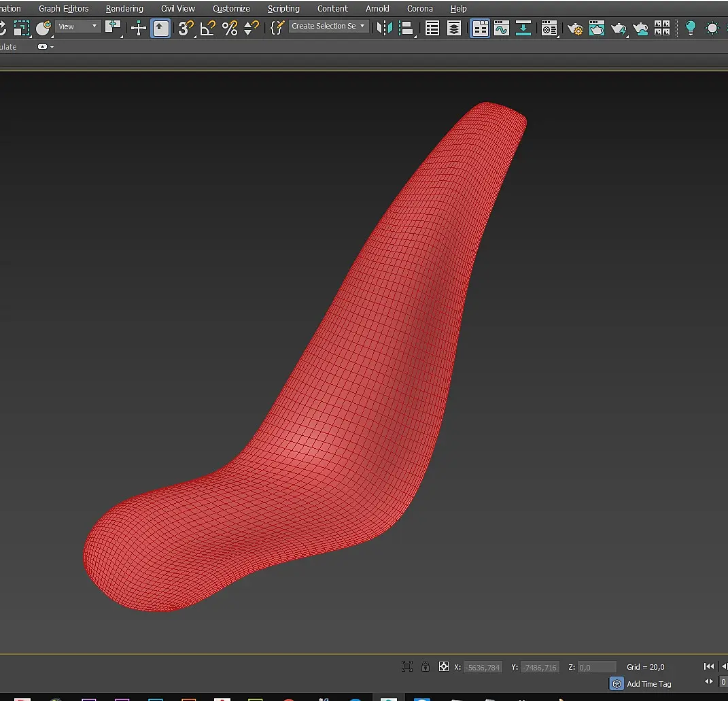
Task: Open the Rendering menu
Action: click(124, 8)
